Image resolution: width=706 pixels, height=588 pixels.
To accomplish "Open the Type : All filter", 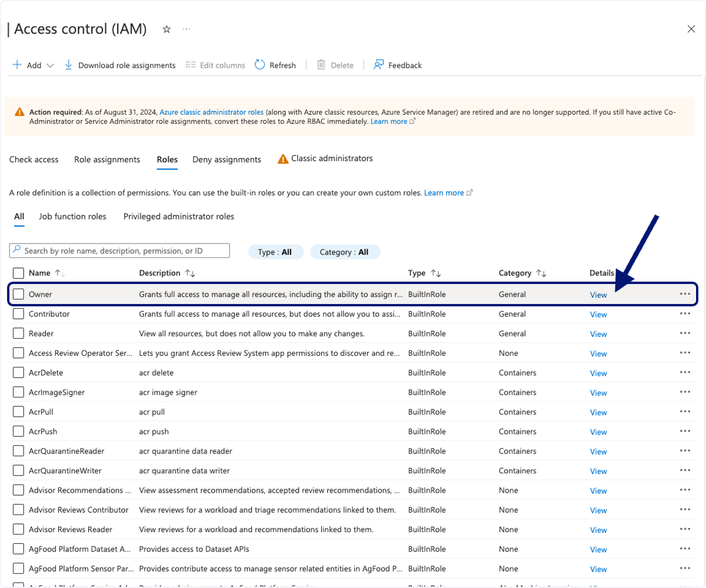I will click(276, 252).
